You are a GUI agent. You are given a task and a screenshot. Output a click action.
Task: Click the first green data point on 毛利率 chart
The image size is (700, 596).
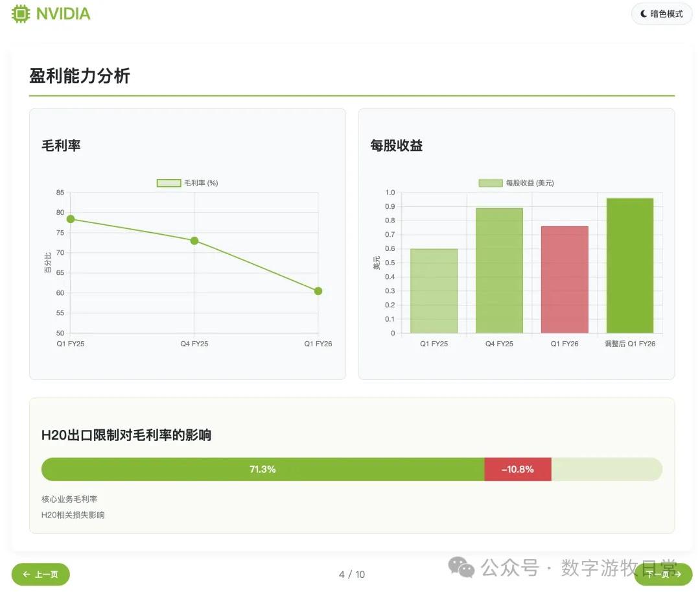70,219
